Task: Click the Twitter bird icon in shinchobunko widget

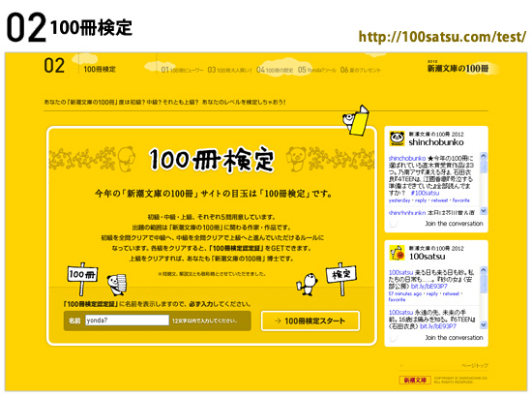Action: click(x=394, y=224)
